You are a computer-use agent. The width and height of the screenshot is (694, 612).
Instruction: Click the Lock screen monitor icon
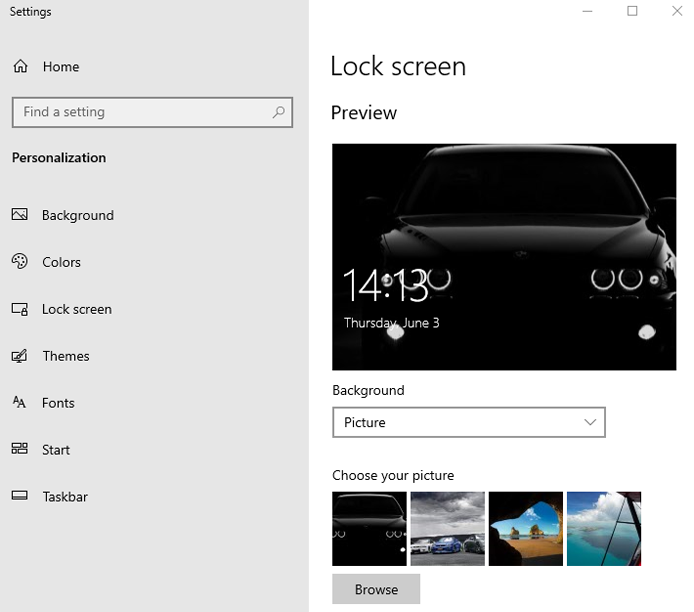(x=20, y=309)
